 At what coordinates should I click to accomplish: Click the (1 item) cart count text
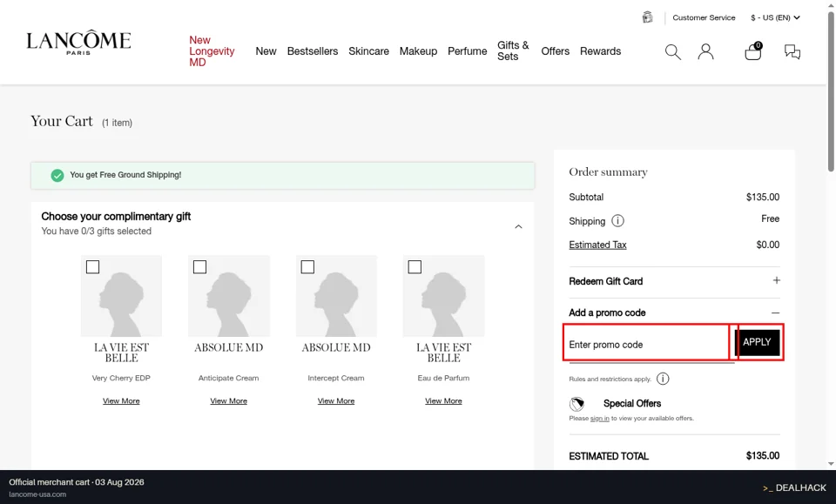(x=117, y=123)
